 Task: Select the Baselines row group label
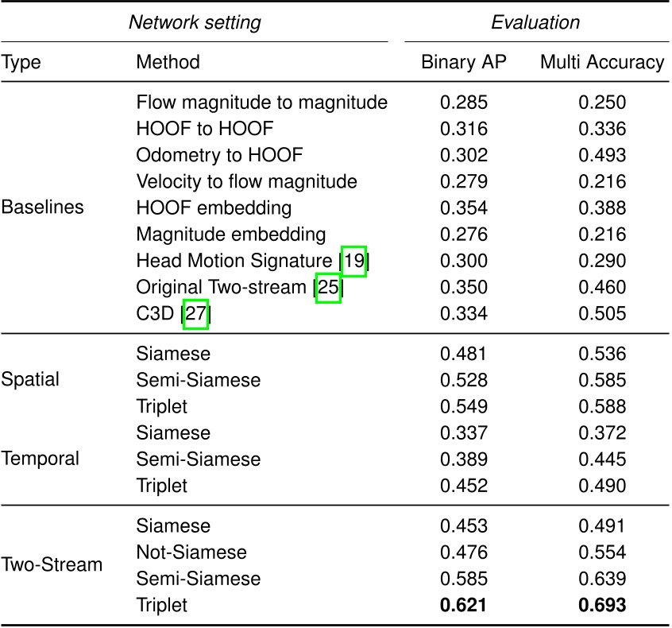tap(43, 208)
